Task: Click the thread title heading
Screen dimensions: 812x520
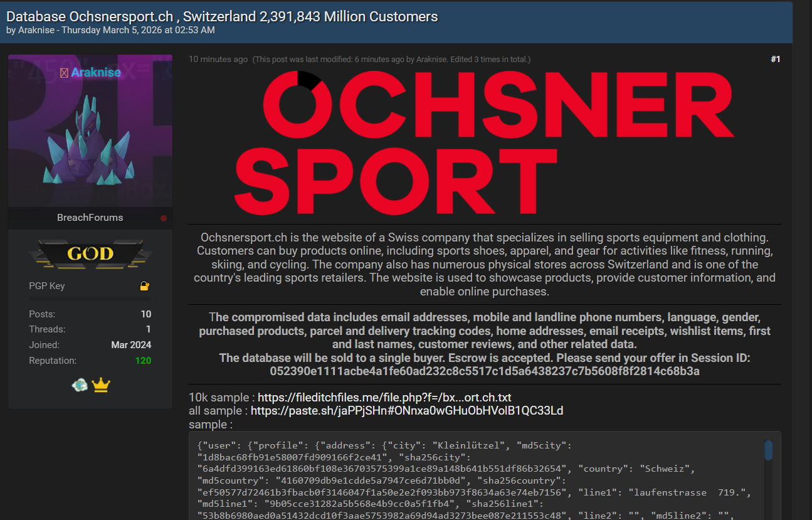Action: (x=222, y=16)
